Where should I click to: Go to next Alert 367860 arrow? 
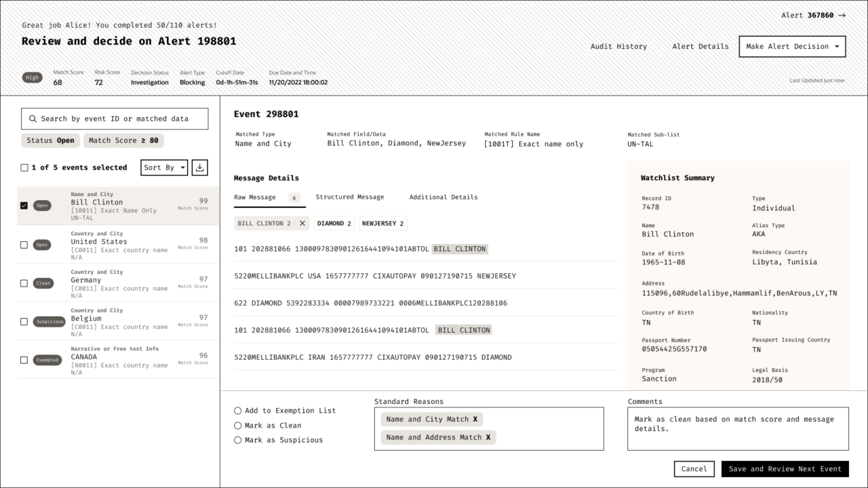coord(842,15)
